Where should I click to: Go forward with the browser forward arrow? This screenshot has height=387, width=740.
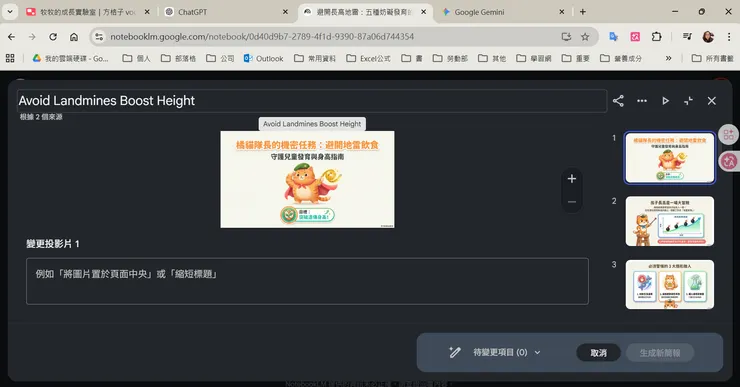32,37
